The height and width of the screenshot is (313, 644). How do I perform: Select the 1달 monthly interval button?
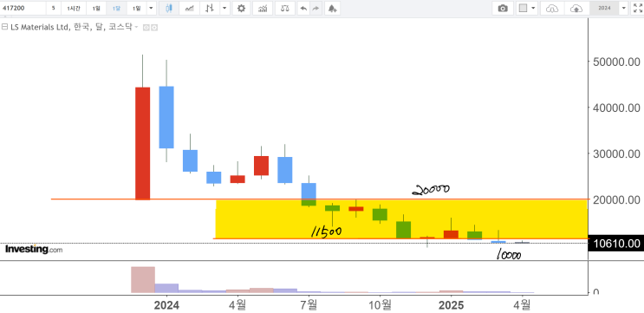117,8
